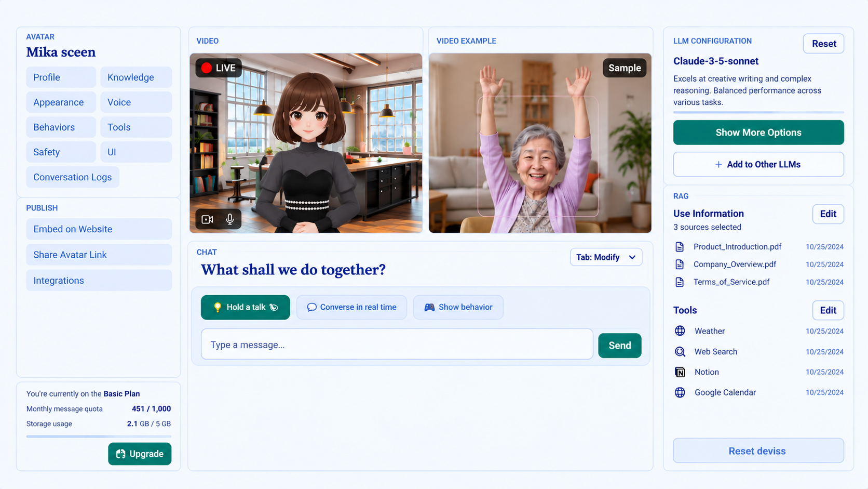Screen dimensions: 868x489
Task: Reset the LLM configuration
Action: point(823,44)
